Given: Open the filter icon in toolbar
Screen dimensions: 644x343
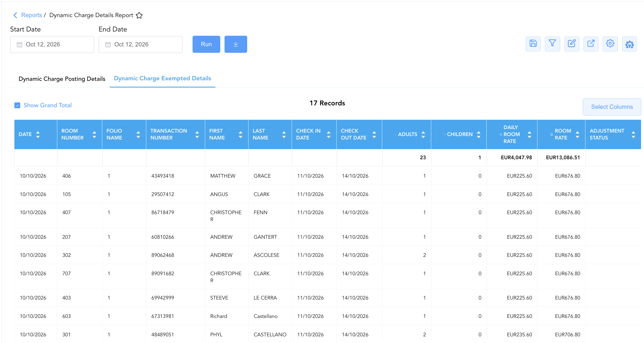Looking at the screenshot, I should point(552,44).
